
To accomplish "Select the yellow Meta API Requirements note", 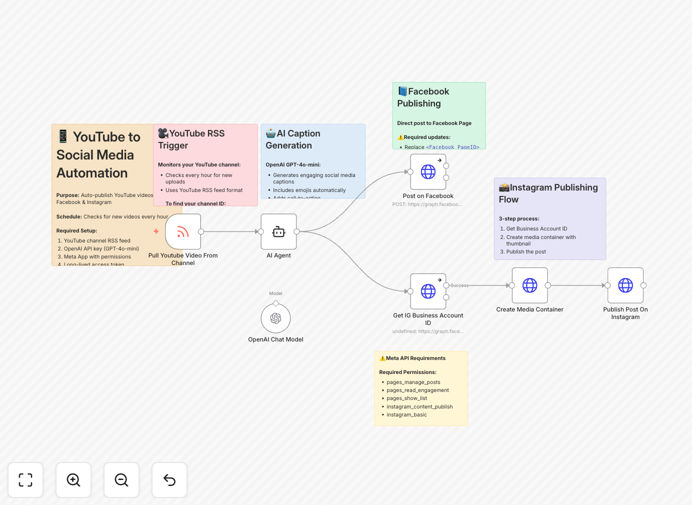I will point(421,388).
